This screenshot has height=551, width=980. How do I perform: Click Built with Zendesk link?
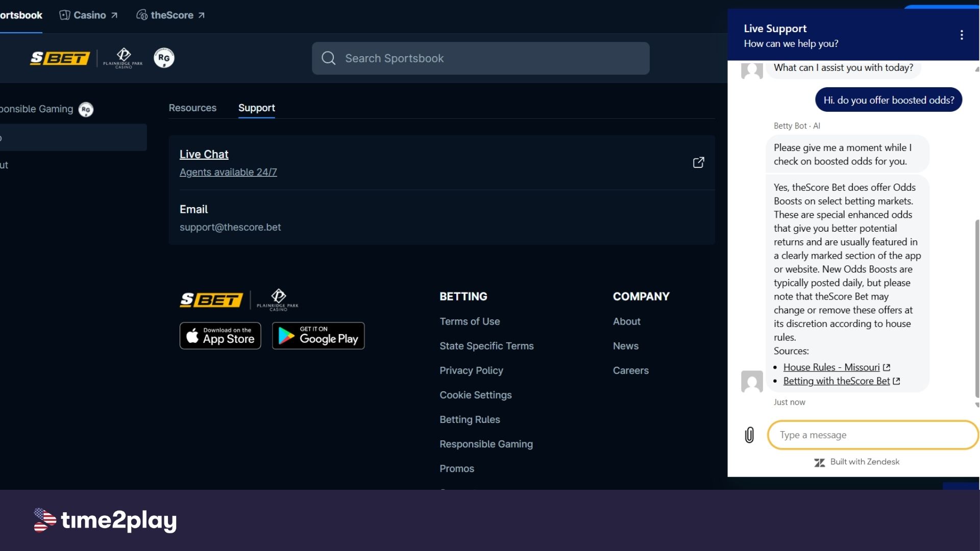(x=864, y=462)
